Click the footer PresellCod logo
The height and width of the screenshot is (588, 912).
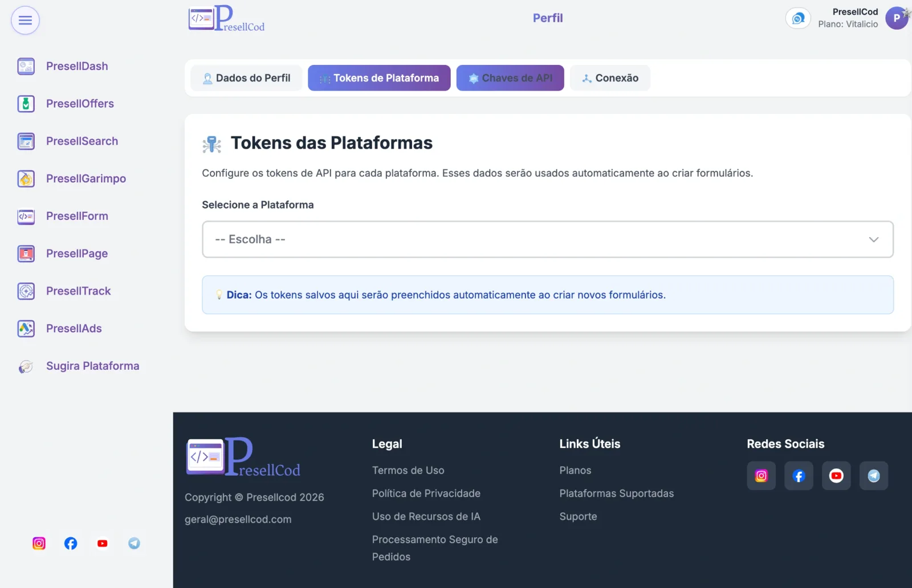click(243, 456)
